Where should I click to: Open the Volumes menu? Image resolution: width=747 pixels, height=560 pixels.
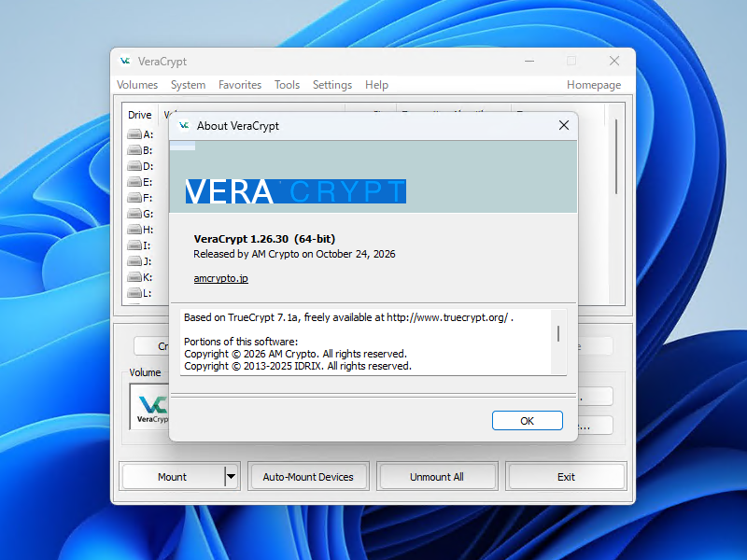click(137, 85)
